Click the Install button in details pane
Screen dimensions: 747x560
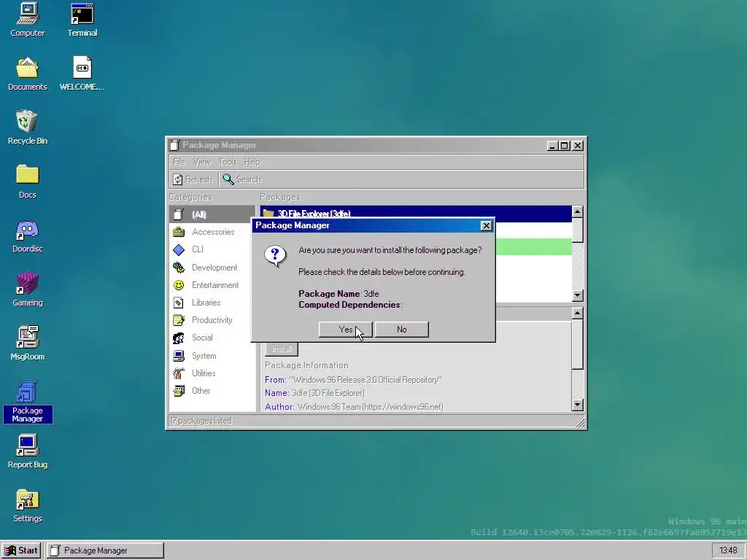[282, 349]
